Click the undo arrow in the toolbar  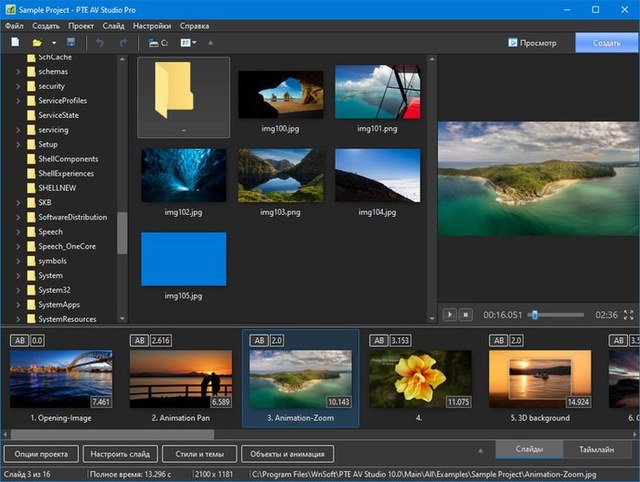click(99, 43)
